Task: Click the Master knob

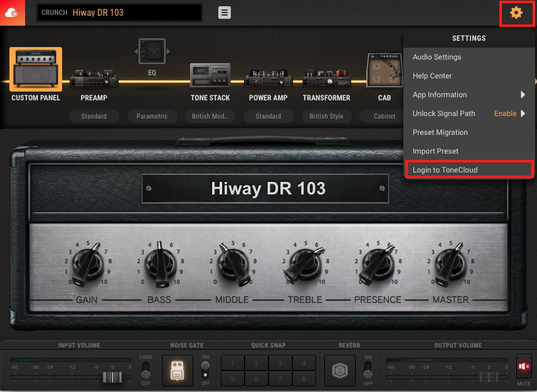Action: (x=450, y=265)
